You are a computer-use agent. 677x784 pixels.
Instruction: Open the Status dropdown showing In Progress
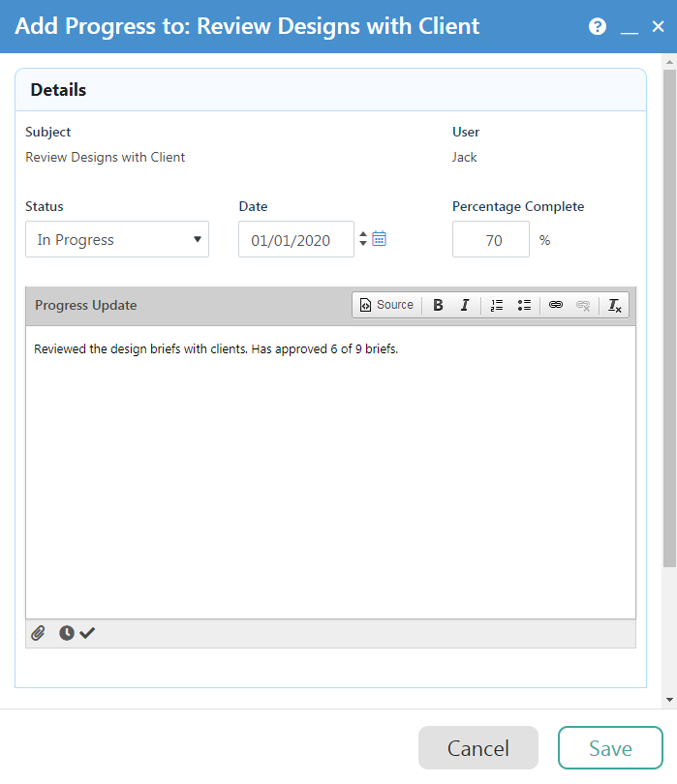tap(117, 239)
